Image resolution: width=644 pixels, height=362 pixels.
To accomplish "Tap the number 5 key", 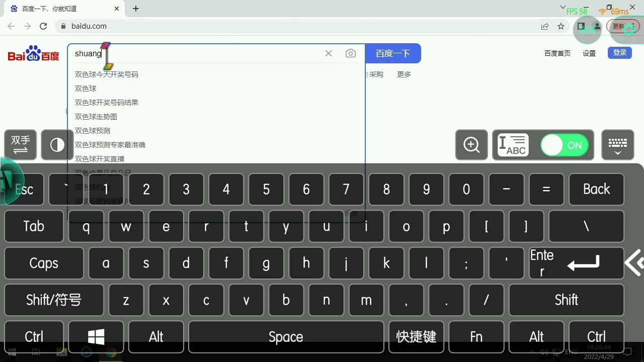I will click(266, 189).
